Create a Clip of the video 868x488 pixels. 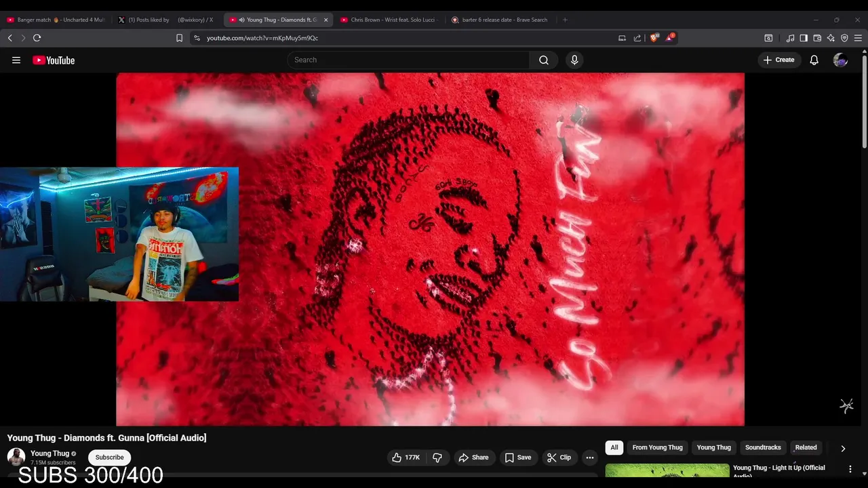pos(559,457)
